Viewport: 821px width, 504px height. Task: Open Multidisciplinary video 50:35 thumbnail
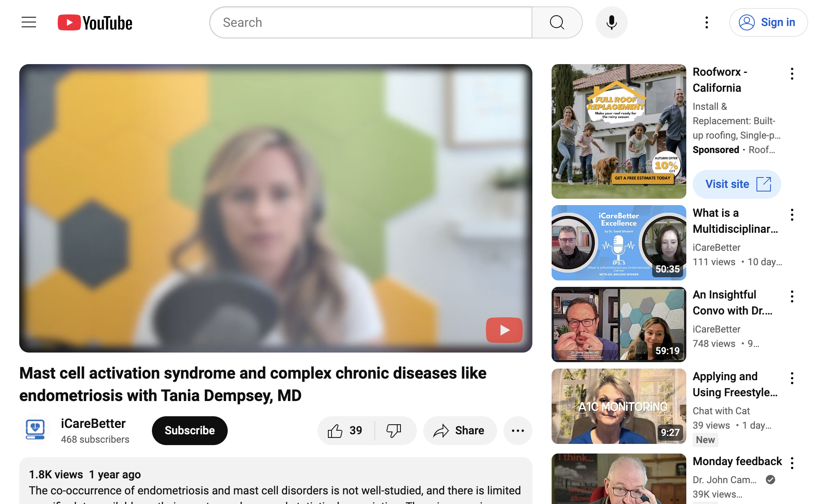619,243
